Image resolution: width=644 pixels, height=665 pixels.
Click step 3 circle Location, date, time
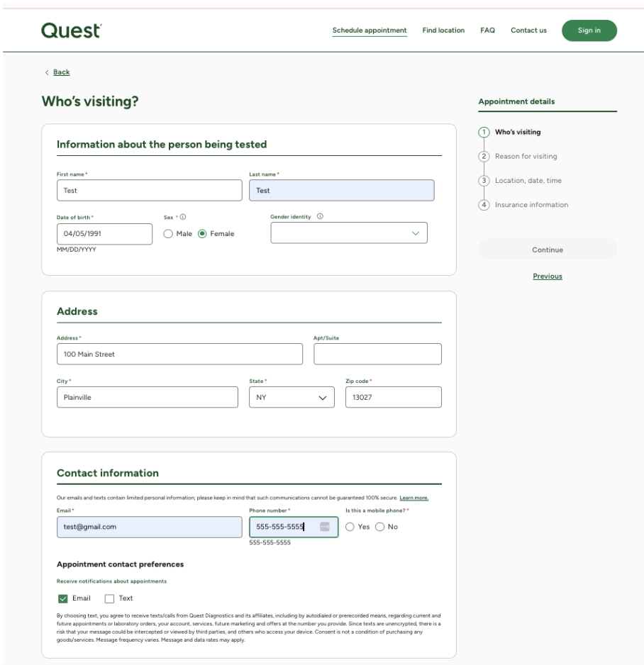pos(484,180)
